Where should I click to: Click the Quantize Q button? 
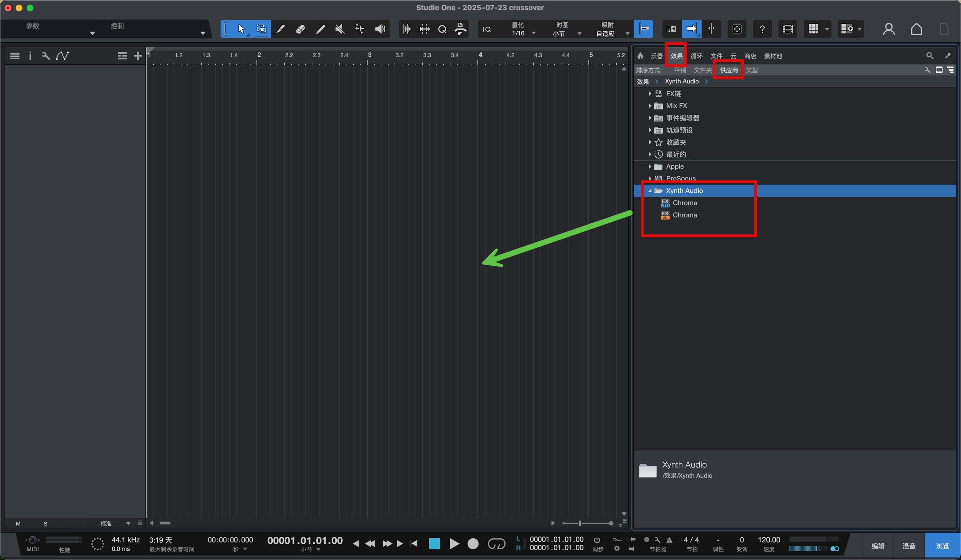click(x=442, y=29)
